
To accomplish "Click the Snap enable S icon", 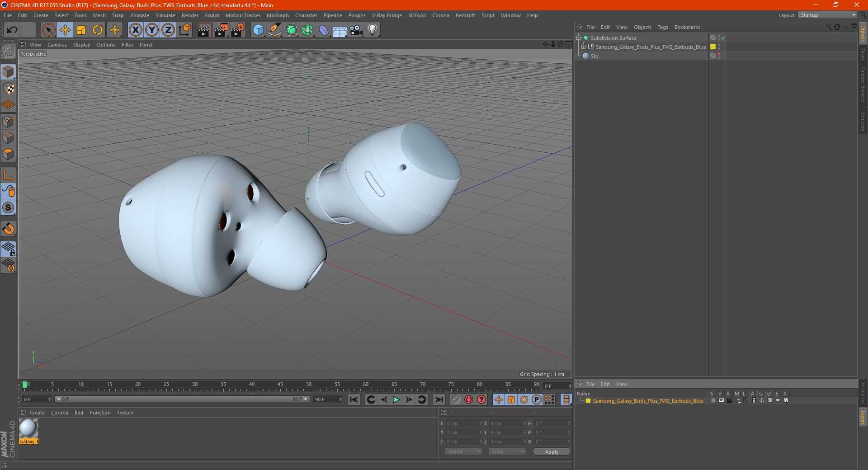I will [8, 208].
